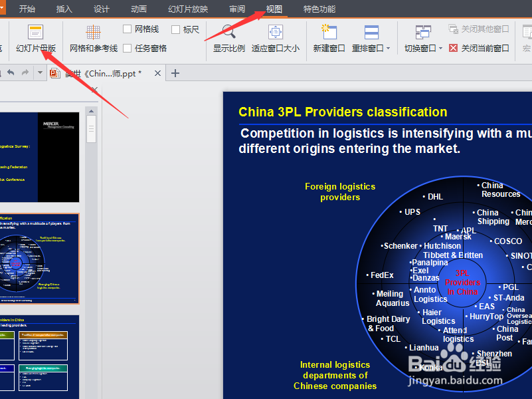Select the Mercer title slide thumbnail
This screenshot has height=399, width=532.
tap(39, 157)
